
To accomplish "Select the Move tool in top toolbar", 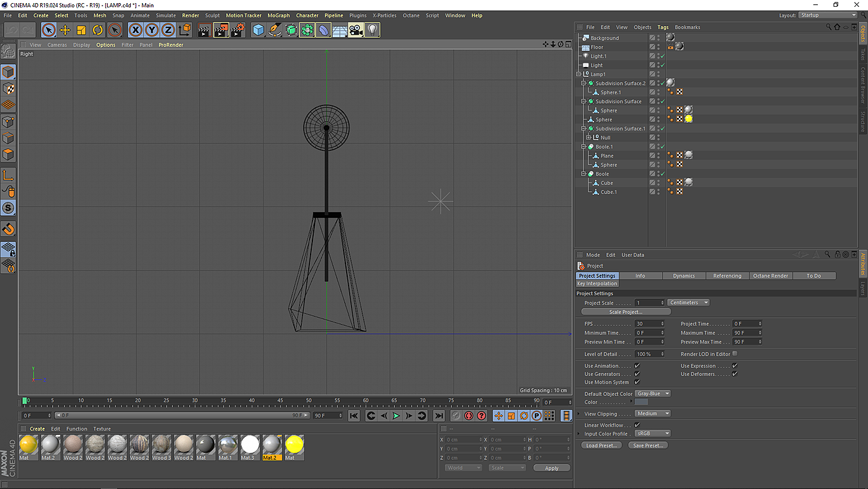I will 64,30.
